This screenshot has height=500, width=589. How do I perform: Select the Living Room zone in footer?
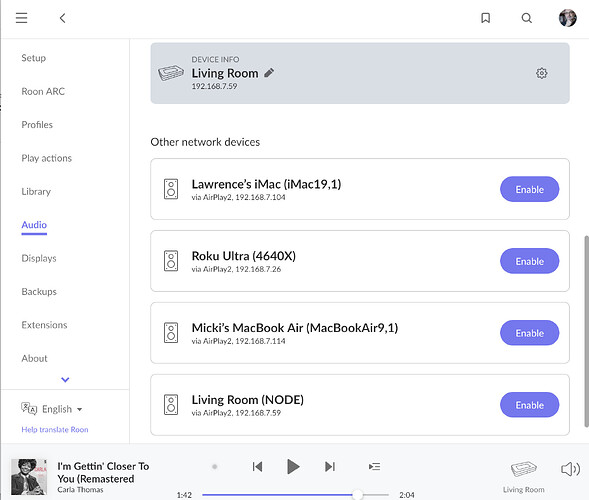pos(524,476)
